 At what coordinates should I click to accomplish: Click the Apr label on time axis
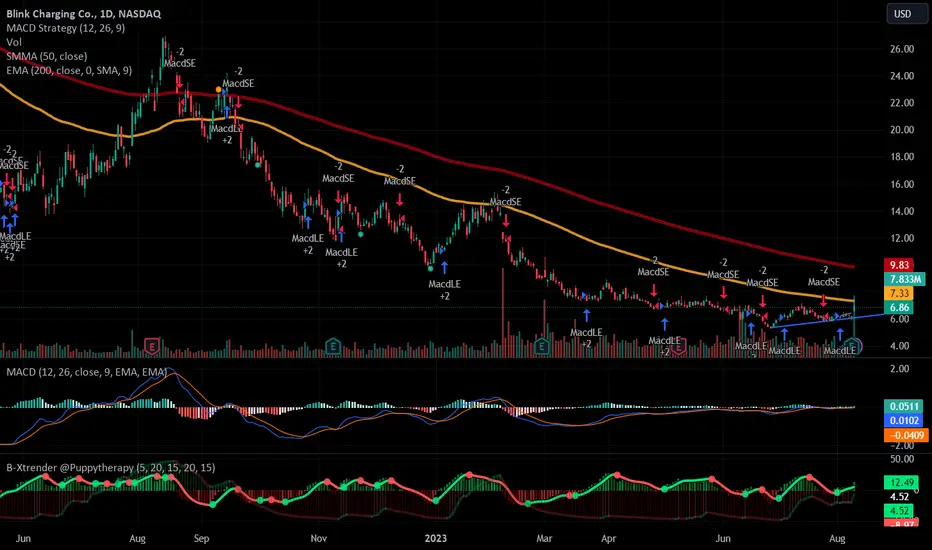tap(608, 539)
